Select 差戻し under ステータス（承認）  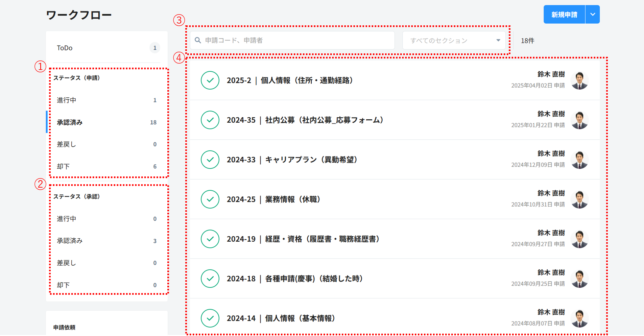tap(107, 263)
